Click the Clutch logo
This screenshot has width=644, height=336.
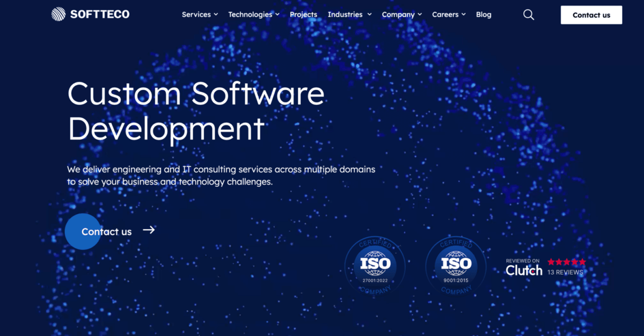pos(524,271)
